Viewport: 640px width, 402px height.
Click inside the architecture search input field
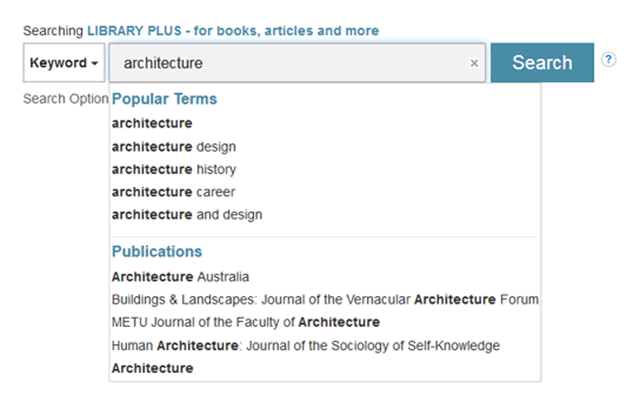click(x=290, y=63)
